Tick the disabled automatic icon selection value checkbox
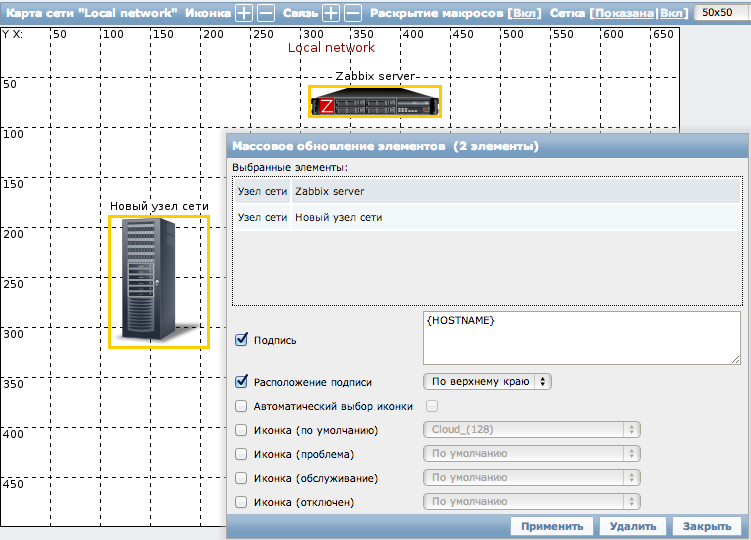 pyautogui.click(x=432, y=406)
